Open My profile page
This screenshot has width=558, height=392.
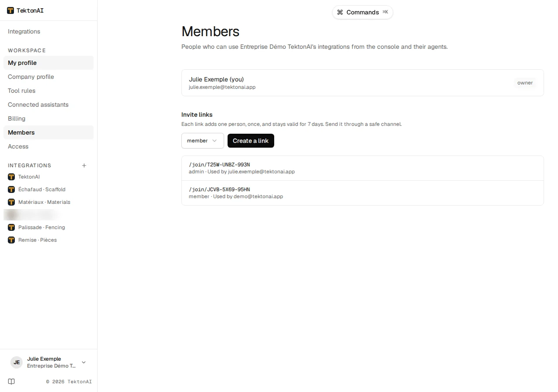48,63
